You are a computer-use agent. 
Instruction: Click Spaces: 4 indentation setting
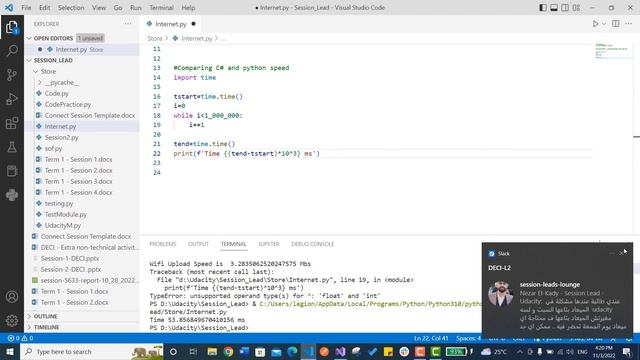[469, 338]
